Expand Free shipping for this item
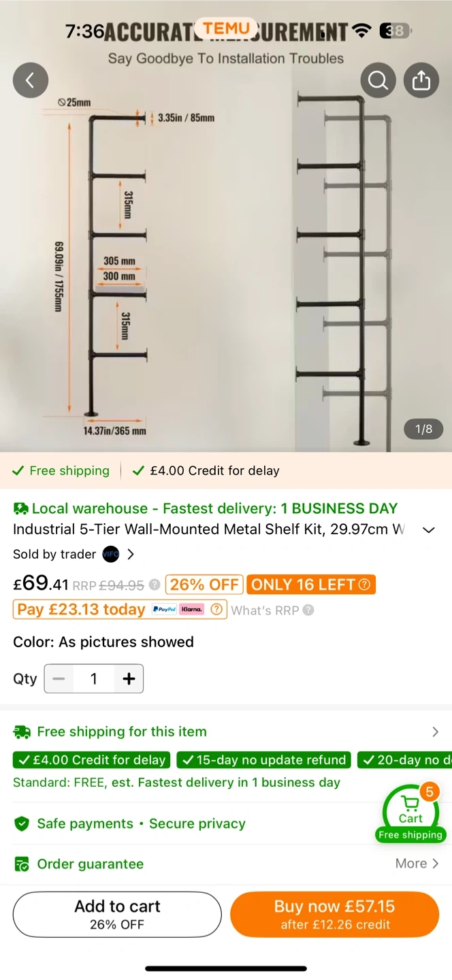 click(x=435, y=732)
